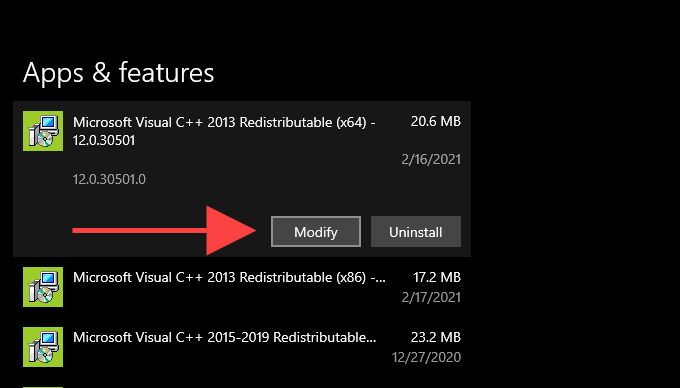
Task: Click the version number 12.0.30501.0
Action: (109, 179)
